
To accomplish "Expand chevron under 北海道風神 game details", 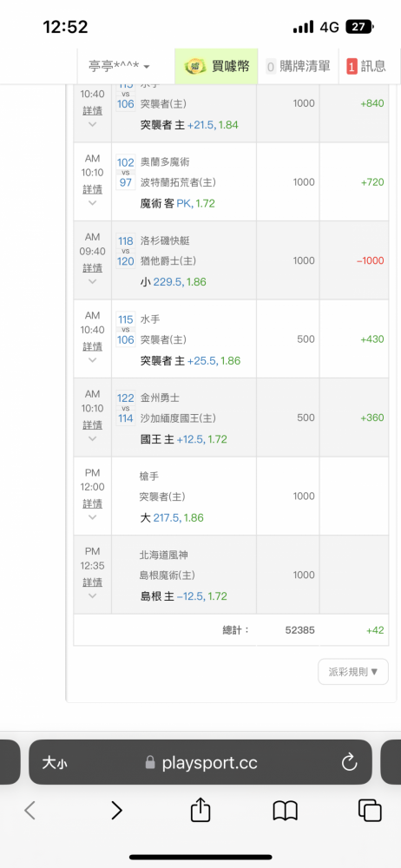I will tap(93, 595).
